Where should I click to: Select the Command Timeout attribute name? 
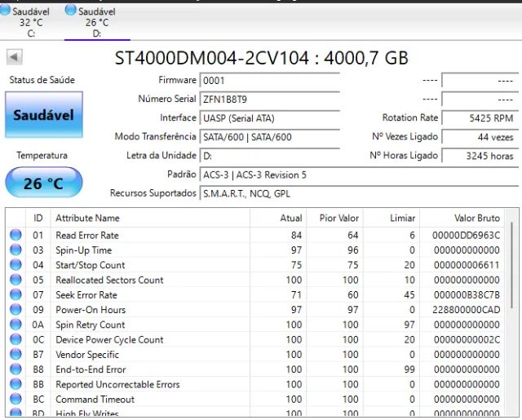pyautogui.click(x=95, y=400)
